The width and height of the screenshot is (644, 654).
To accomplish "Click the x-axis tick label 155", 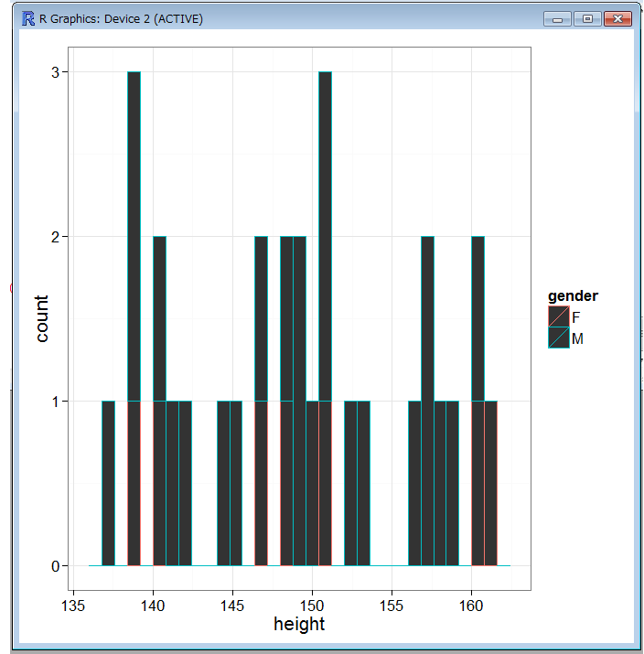I will click(392, 606).
